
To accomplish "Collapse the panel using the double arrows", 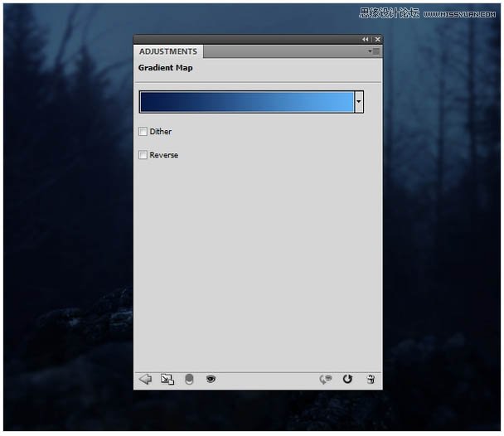I will pos(365,39).
